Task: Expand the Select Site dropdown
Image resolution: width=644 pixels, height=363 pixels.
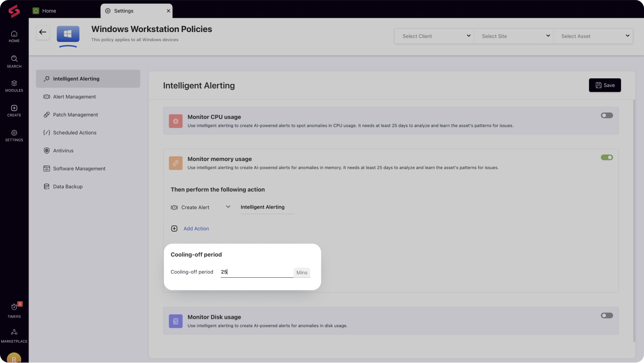Action: click(x=513, y=36)
